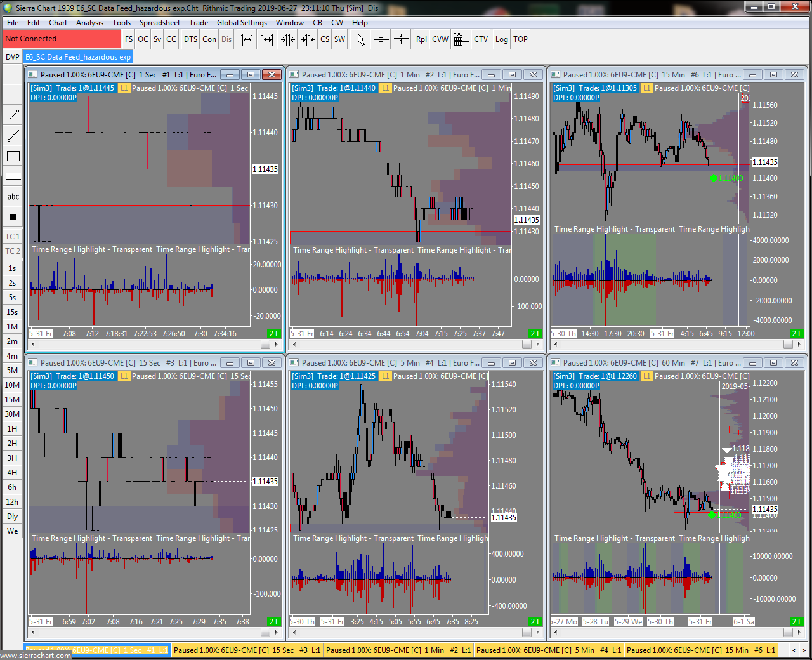Viewport: 812px width, 660px height.
Task: Select the vertical line drawing tool
Action: coord(13,75)
